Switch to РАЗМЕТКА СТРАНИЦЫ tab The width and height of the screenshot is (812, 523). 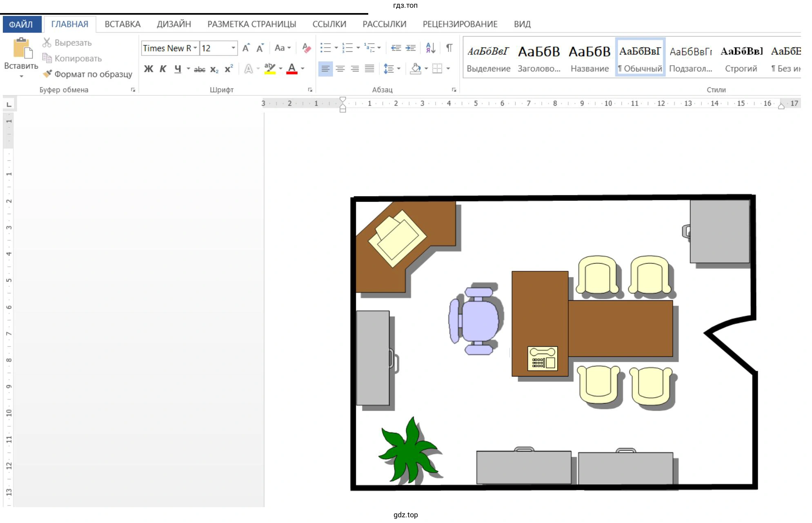[251, 24]
